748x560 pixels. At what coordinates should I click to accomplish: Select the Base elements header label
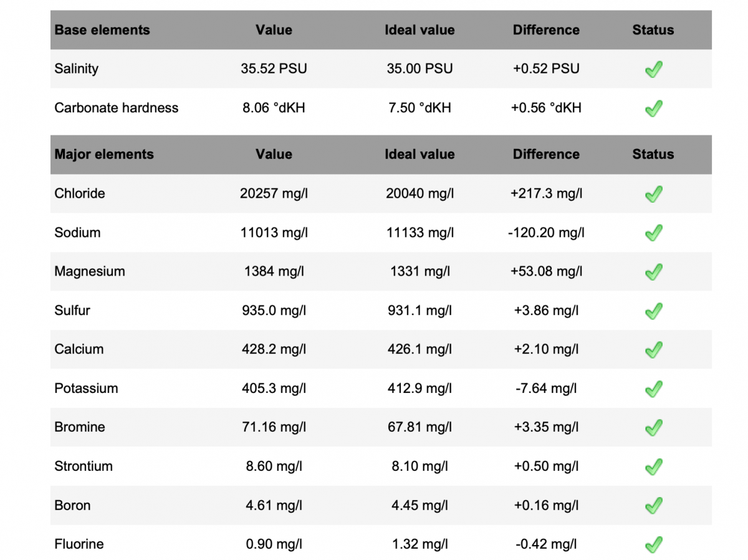pyautogui.click(x=102, y=30)
